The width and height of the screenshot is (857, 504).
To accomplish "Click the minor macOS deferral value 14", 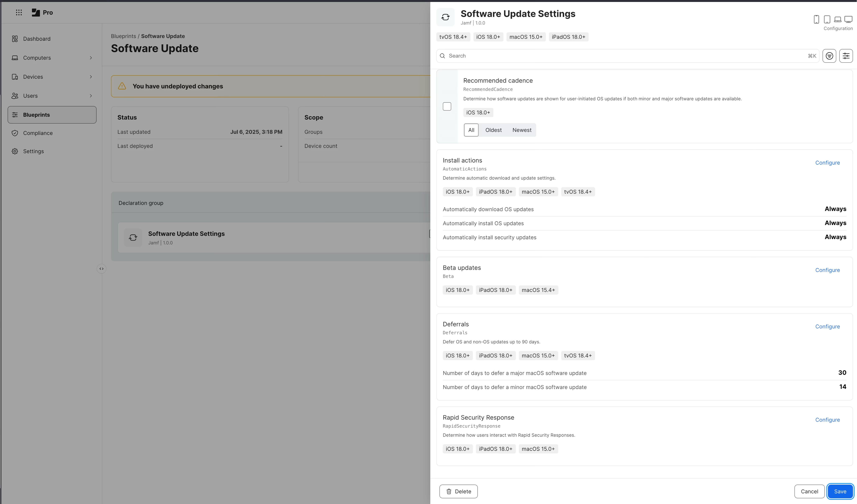I will [842, 387].
